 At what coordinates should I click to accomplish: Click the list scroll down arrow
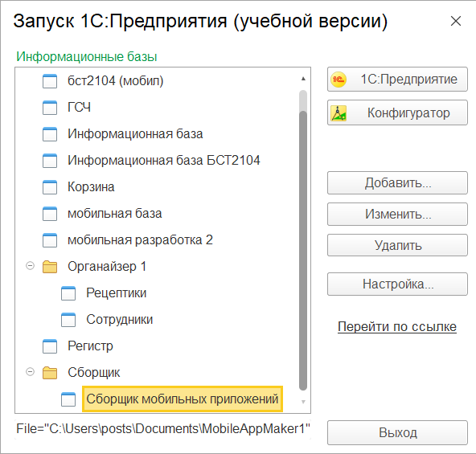[303, 402]
